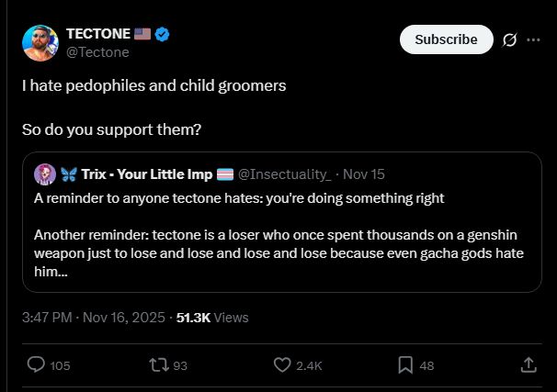Click the repost icon

coord(157,364)
